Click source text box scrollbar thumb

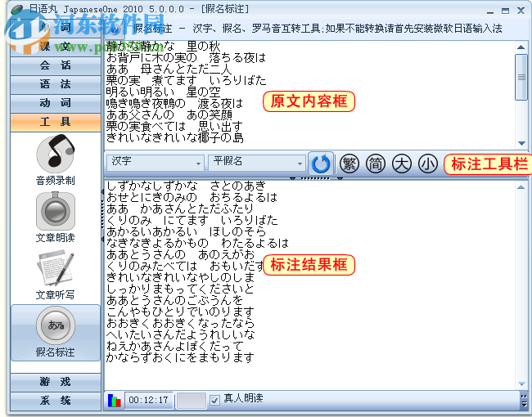pos(521,77)
